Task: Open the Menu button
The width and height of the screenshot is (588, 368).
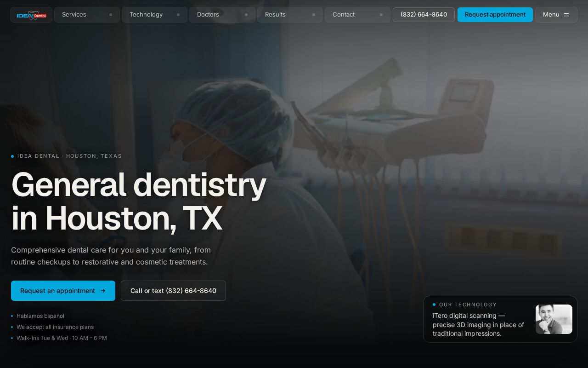Action: (556, 15)
